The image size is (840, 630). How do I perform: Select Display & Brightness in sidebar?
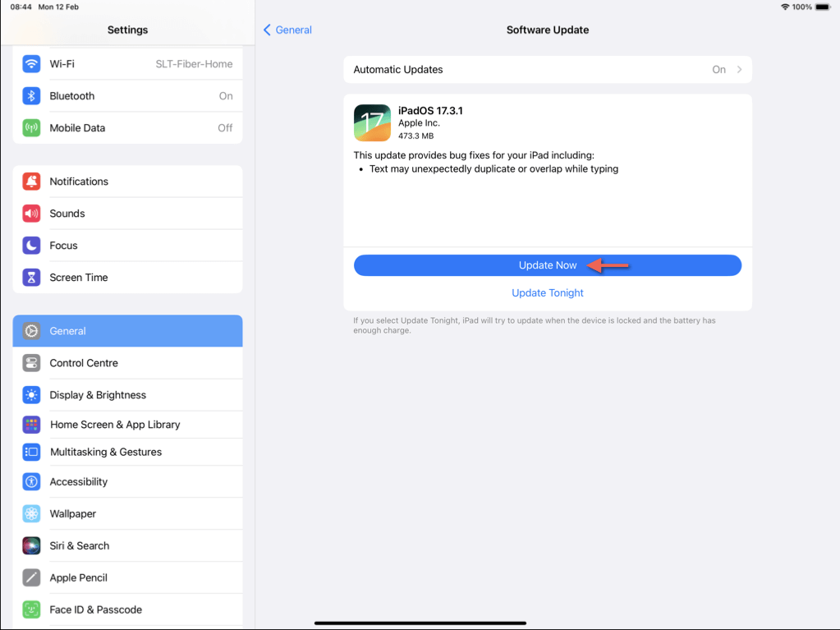coord(98,395)
